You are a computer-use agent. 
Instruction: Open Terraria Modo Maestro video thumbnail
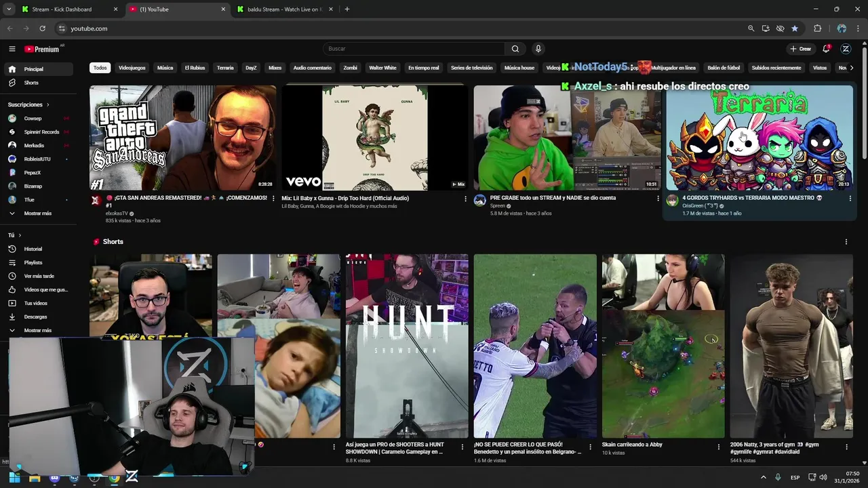coord(759,138)
